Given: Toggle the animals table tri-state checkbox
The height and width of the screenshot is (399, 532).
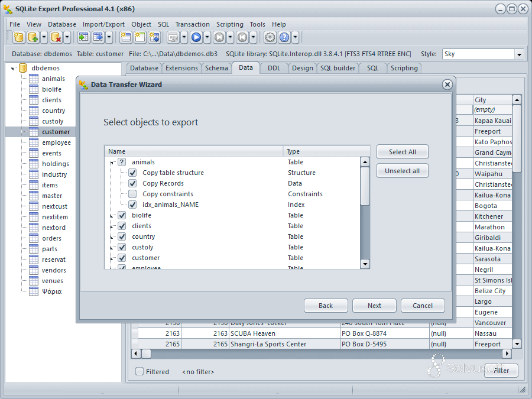Looking at the screenshot, I should point(122,162).
